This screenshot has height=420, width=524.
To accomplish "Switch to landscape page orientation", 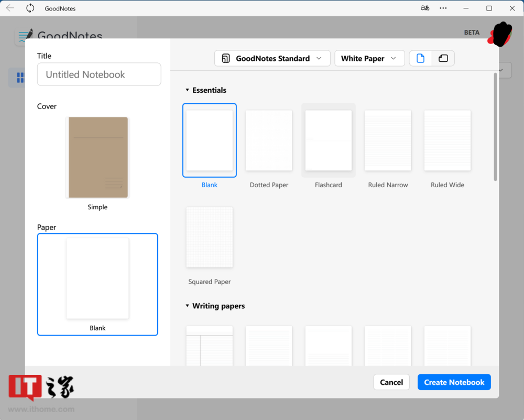I will (x=443, y=58).
